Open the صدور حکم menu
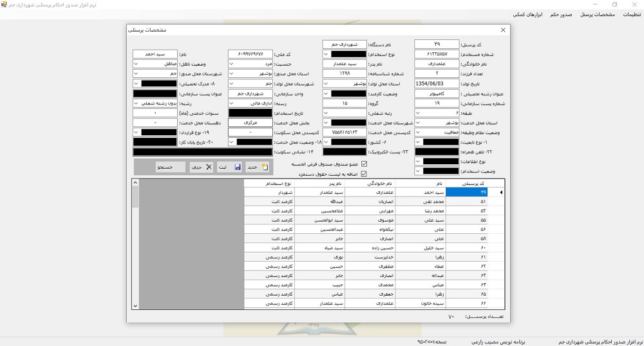 click(562, 14)
